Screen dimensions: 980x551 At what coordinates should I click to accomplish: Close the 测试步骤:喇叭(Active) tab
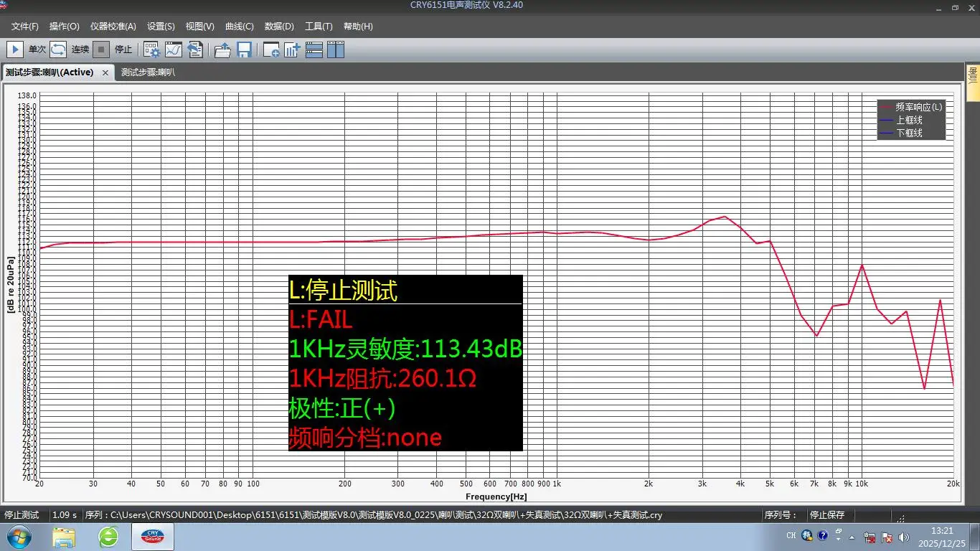[105, 72]
